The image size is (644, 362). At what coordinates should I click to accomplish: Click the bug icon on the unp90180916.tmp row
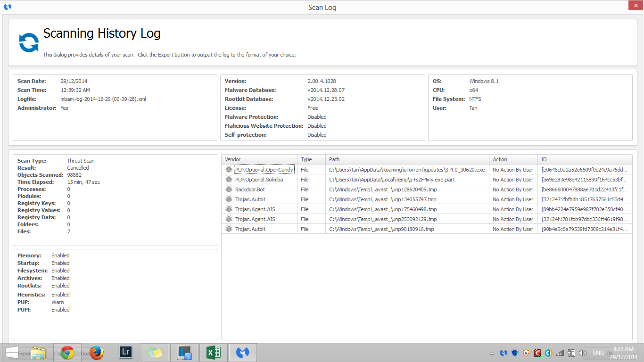coord(229,229)
